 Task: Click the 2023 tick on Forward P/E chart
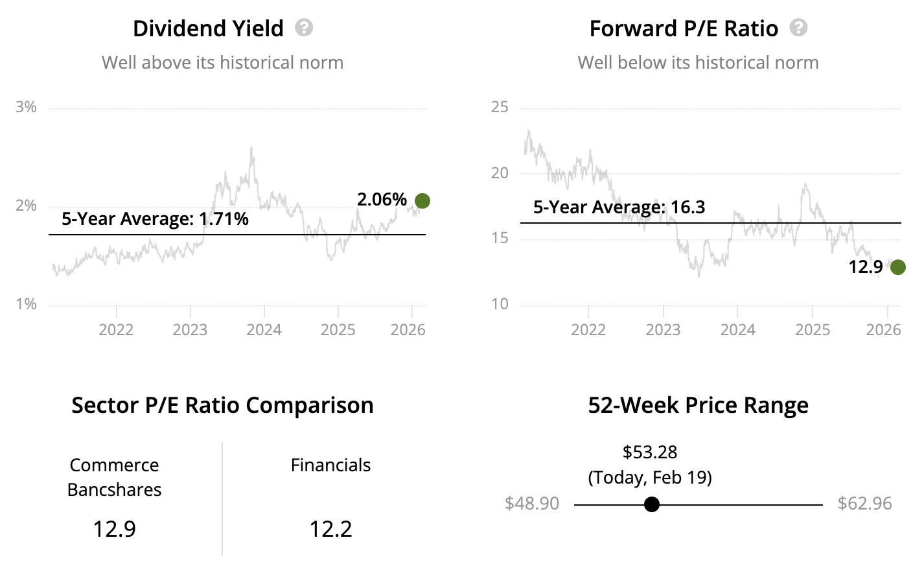(x=663, y=330)
